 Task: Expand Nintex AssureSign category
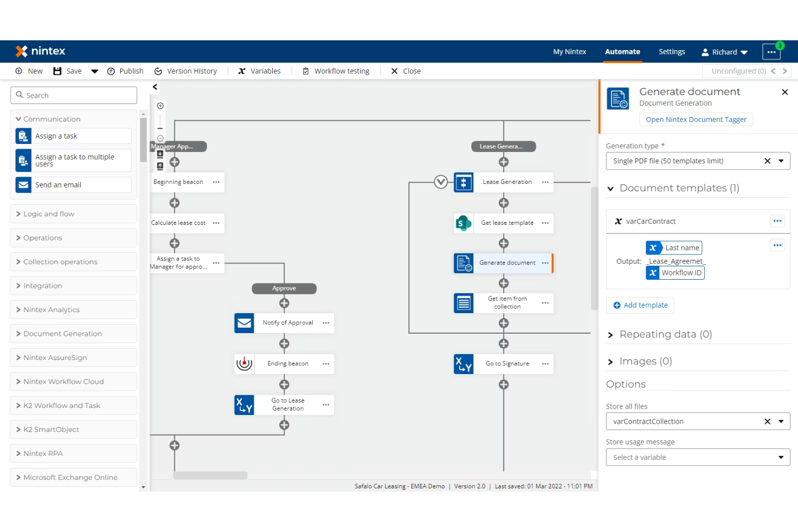pos(73,358)
